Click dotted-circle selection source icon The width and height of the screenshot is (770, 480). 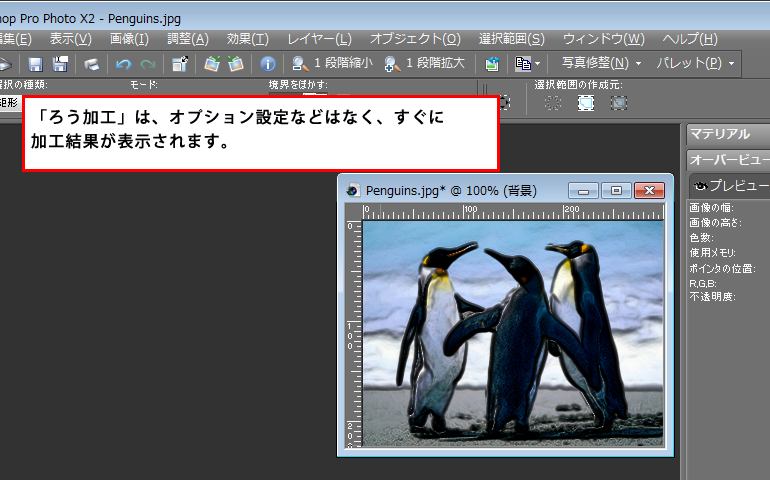(553, 103)
